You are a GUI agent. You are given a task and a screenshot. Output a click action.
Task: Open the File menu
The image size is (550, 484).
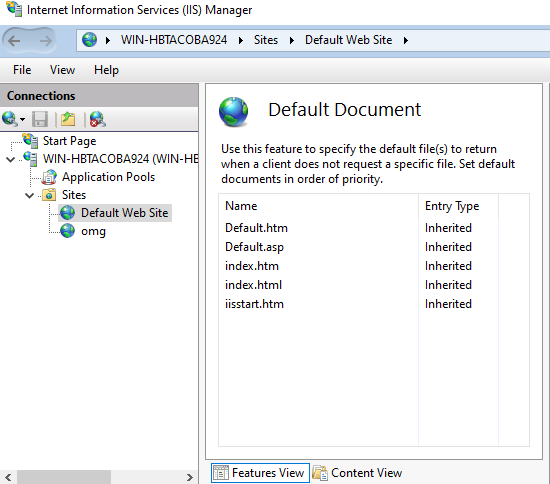22,70
